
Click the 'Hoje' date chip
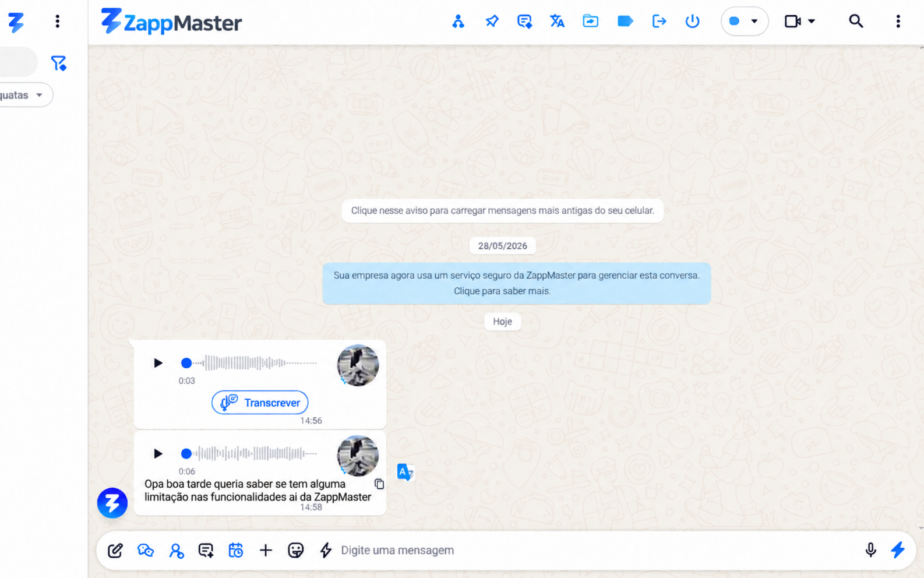click(502, 322)
